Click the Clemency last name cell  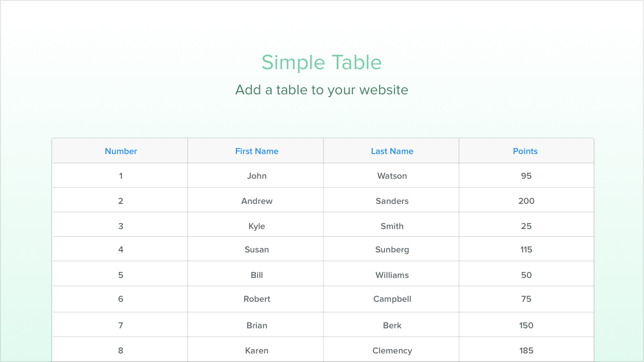392,350
